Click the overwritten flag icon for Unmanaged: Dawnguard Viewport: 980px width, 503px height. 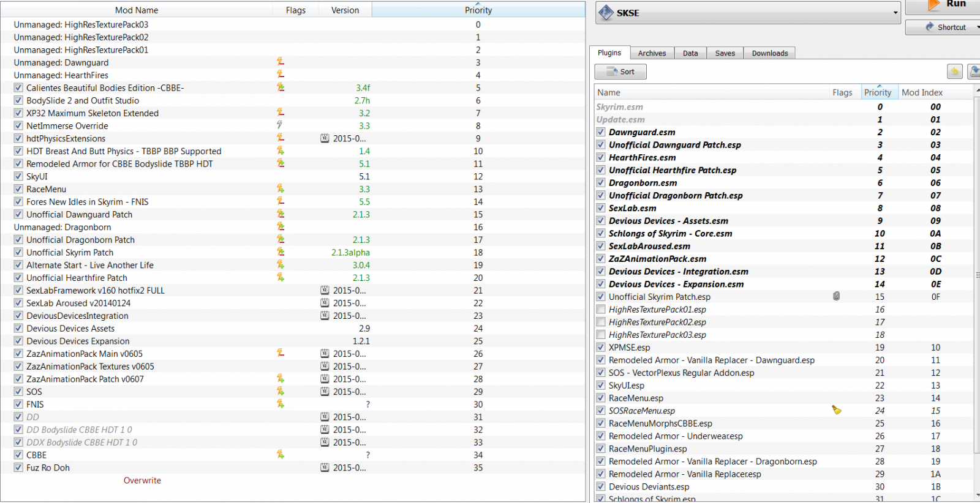click(280, 62)
